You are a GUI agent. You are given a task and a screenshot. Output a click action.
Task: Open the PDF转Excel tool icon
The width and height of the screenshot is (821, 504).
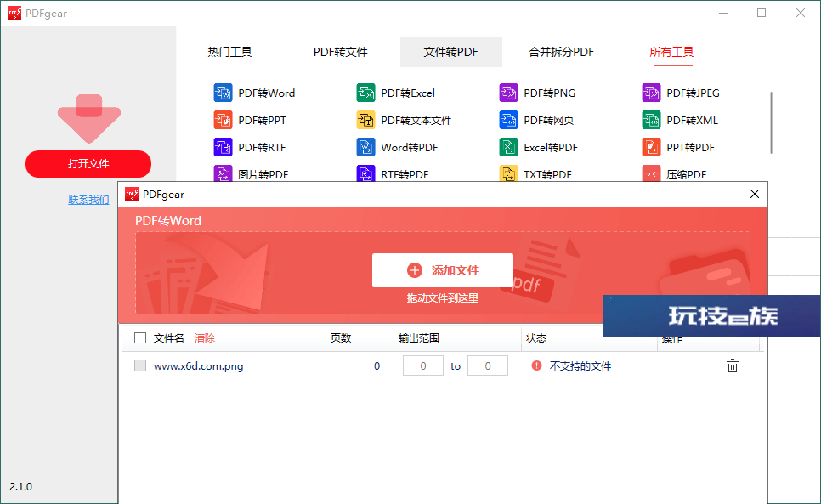click(365, 93)
